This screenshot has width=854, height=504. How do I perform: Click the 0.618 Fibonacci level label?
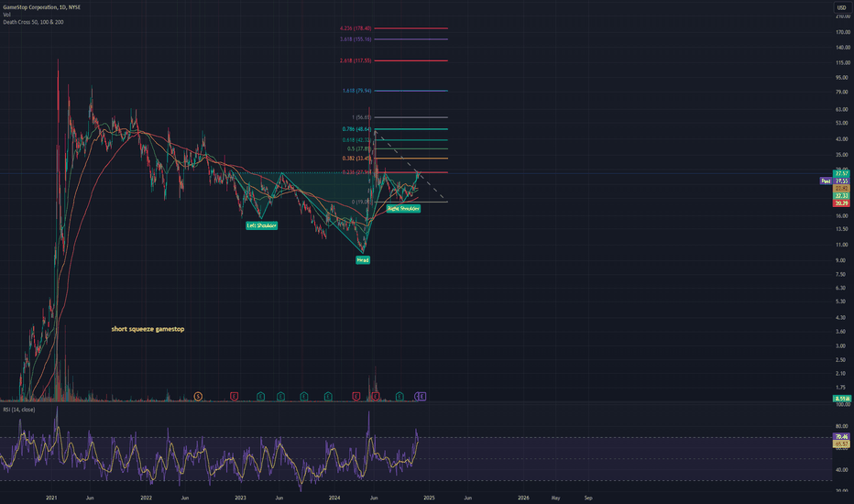[x=356, y=140]
